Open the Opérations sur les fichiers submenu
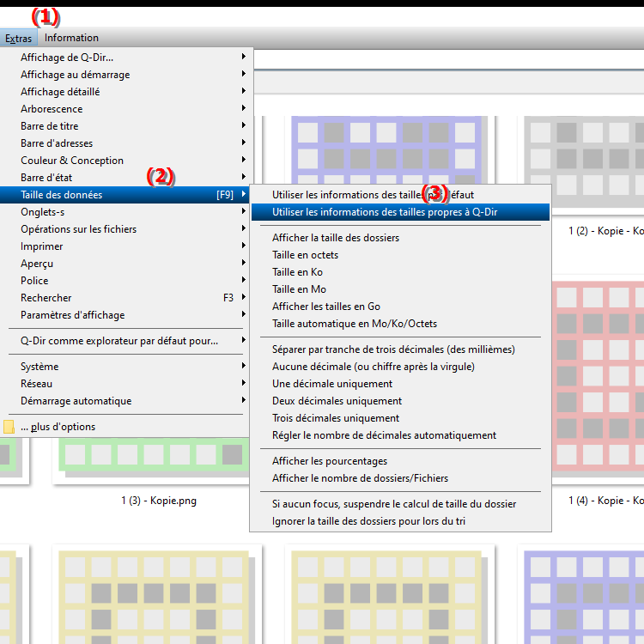The height and width of the screenshot is (644, 644). pyautogui.click(x=78, y=229)
